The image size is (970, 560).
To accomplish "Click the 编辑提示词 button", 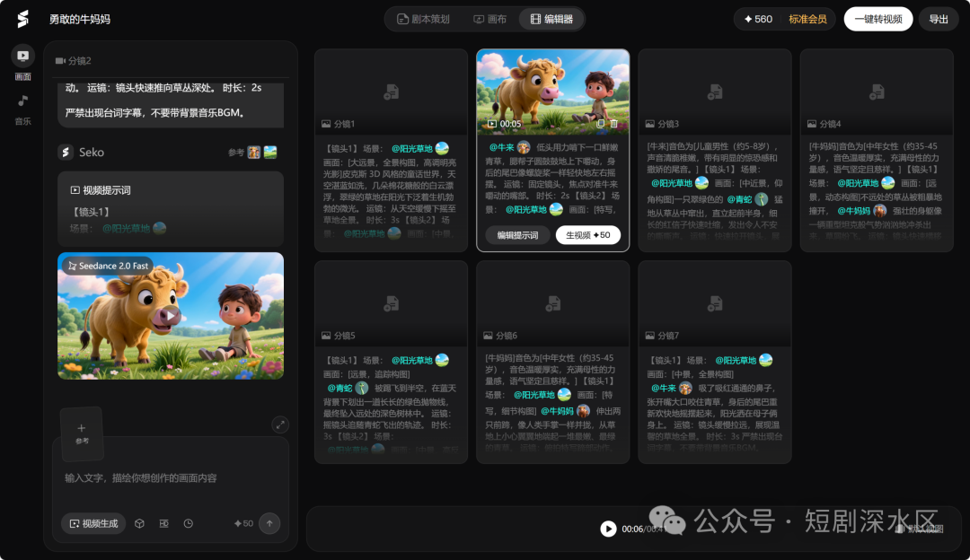I will click(x=517, y=235).
